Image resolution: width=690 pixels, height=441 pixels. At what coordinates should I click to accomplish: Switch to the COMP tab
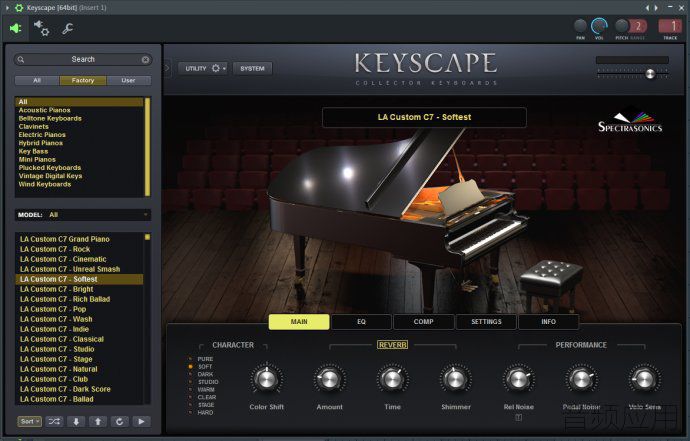click(x=423, y=322)
